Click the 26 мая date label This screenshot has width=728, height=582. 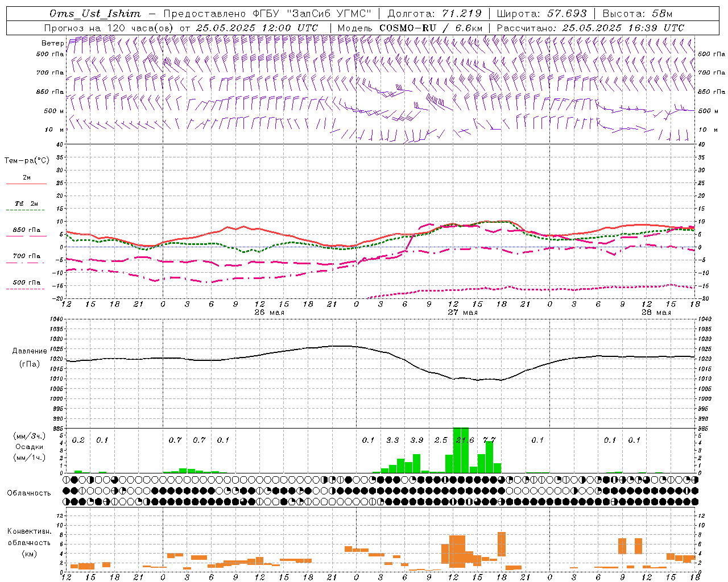pyautogui.click(x=270, y=312)
